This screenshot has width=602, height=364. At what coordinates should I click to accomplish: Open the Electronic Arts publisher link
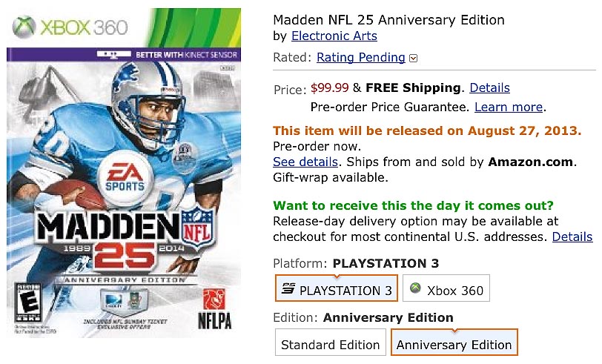pyautogui.click(x=334, y=36)
